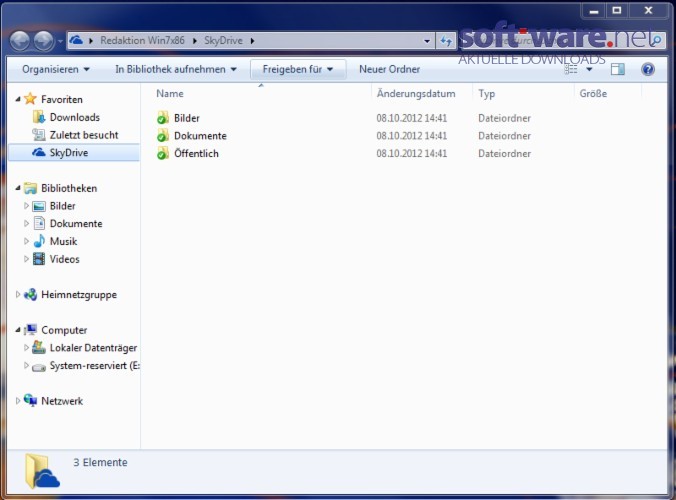This screenshot has height=500, width=676.
Task: Expand the Musik library
Action: pos(26,241)
